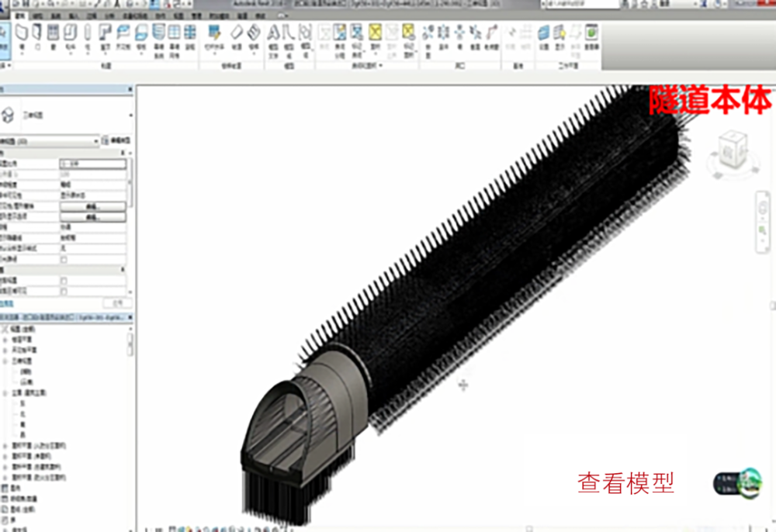This screenshot has width=776, height=532.
Task: Select the Floor tool in the ribbon
Action: pyautogui.click(x=141, y=37)
